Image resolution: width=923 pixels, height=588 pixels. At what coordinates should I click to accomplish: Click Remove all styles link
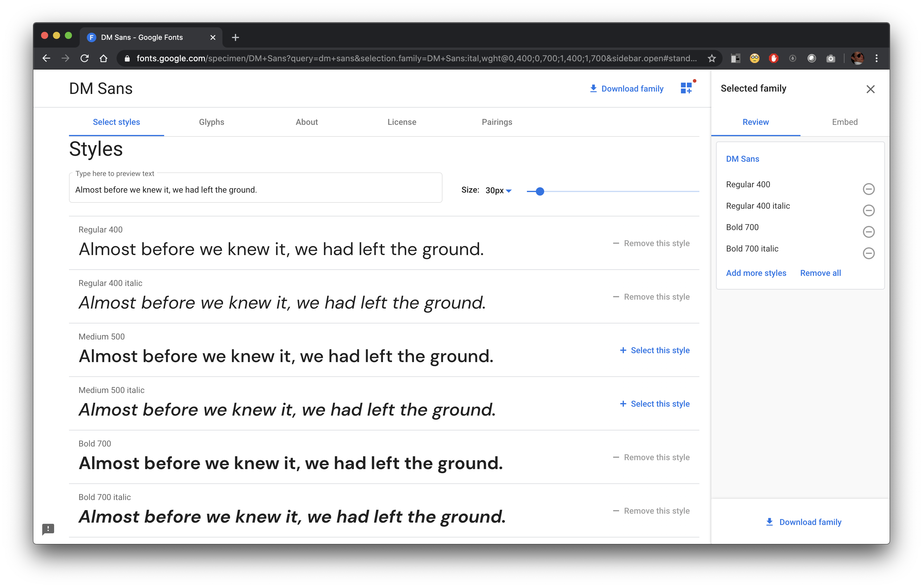tap(820, 273)
